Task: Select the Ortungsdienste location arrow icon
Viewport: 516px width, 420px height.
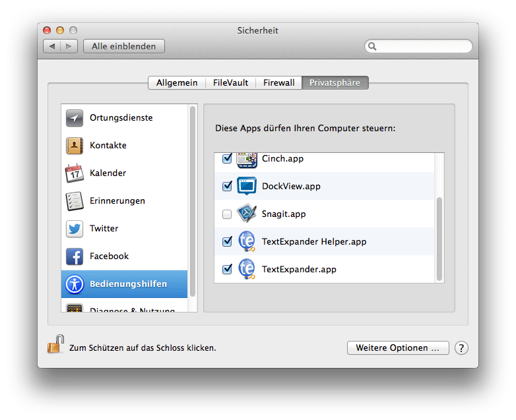Action: tap(75, 118)
